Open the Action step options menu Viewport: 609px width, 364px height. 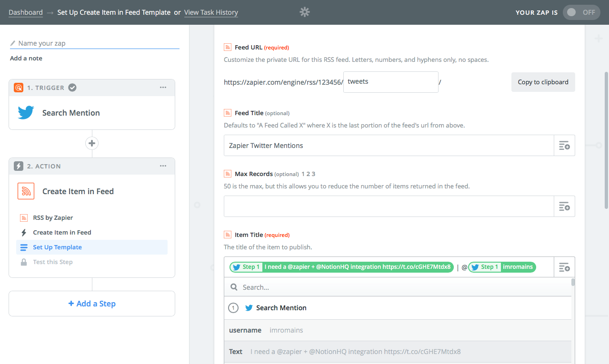(163, 166)
